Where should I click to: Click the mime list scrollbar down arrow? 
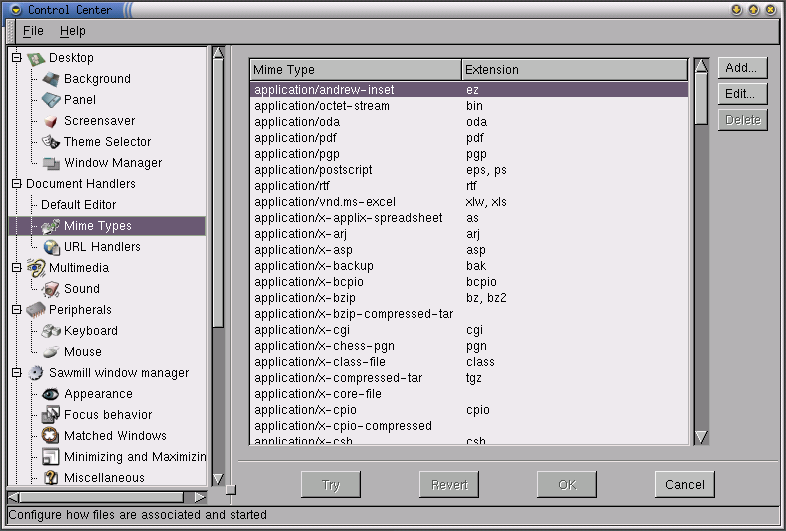pyautogui.click(x=701, y=437)
